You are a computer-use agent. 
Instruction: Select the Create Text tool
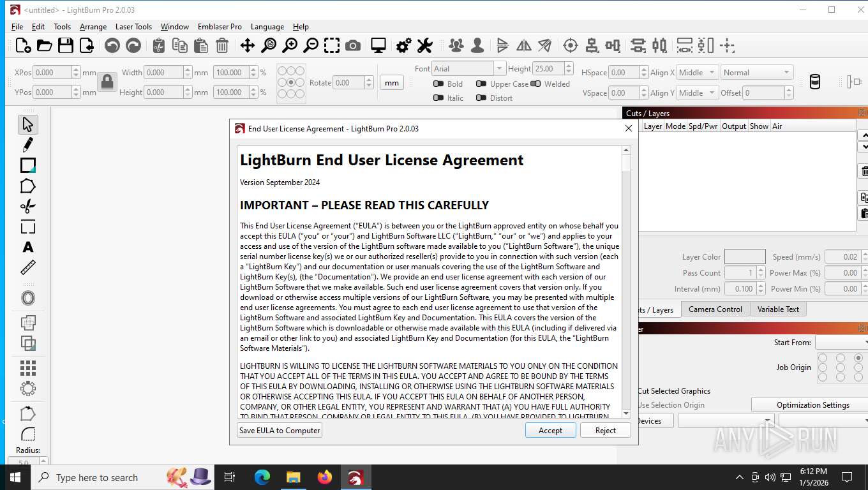pyautogui.click(x=27, y=247)
